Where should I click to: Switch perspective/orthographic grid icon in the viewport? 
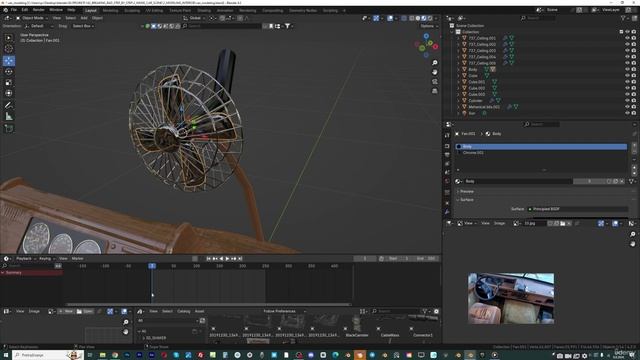point(435,91)
